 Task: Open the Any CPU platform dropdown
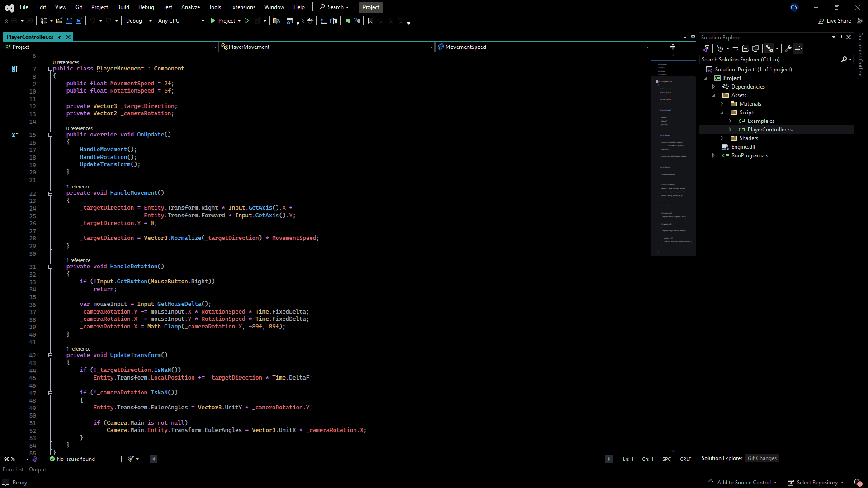(x=181, y=21)
